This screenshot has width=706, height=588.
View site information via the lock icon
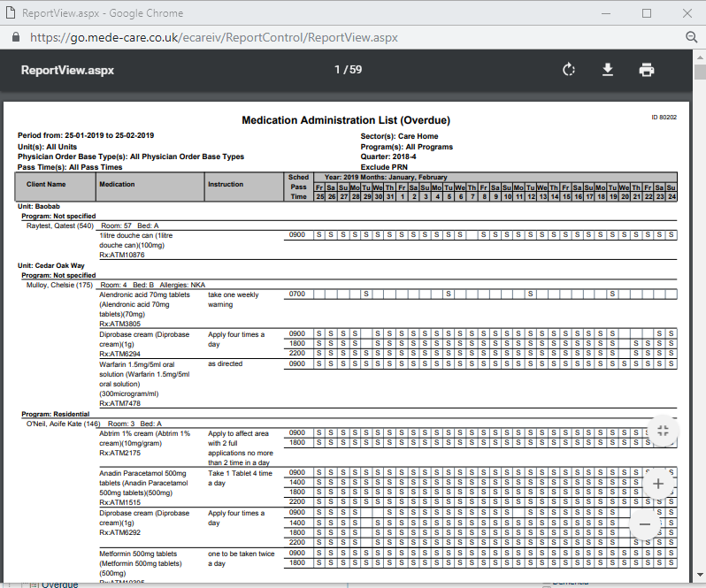click(x=14, y=38)
